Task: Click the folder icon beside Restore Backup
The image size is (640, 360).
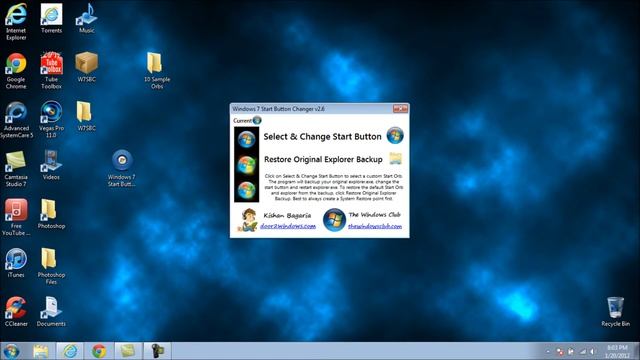Action: pos(396,158)
